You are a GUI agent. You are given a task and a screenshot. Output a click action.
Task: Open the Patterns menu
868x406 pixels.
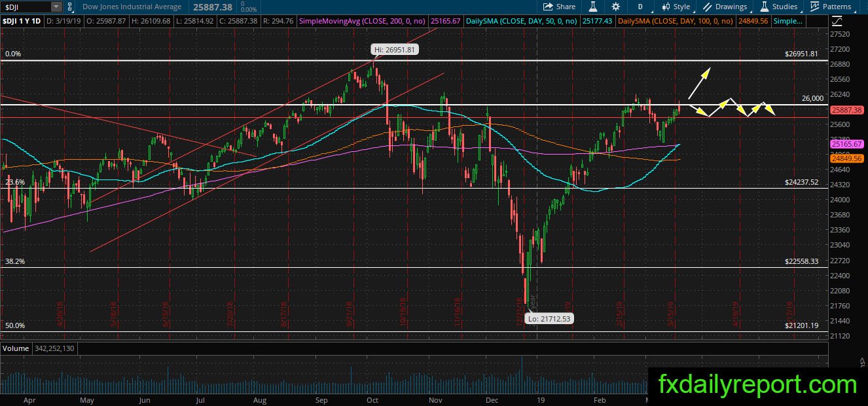pos(831,7)
